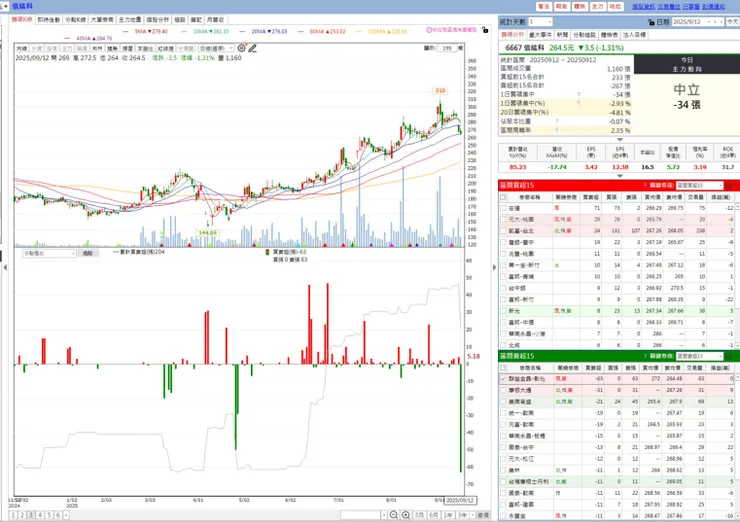Open dropdown arrow after 3年 button
This screenshot has height=522, width=740.
pos(472,515)
